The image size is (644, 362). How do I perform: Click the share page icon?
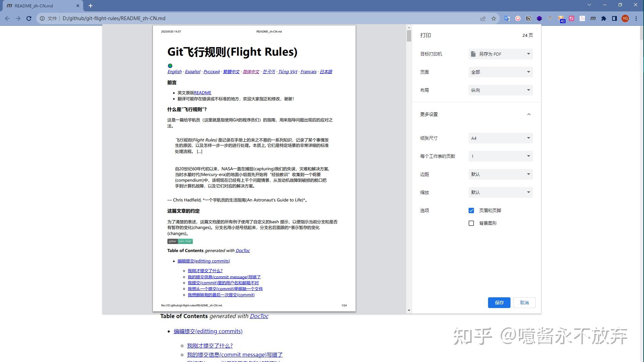coord(483,18)
